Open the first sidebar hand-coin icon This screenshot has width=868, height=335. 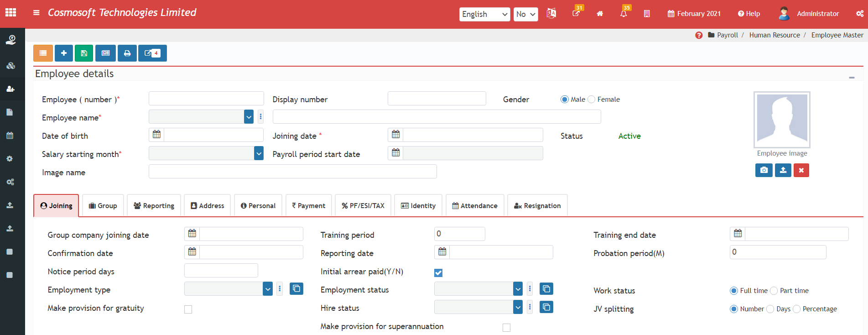pos(10,40)
